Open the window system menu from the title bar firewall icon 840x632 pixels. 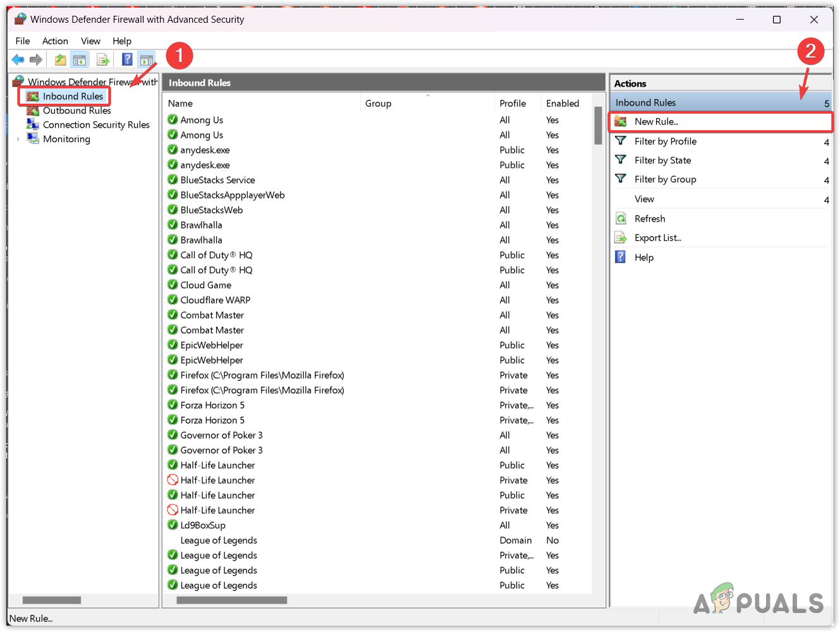20,19
